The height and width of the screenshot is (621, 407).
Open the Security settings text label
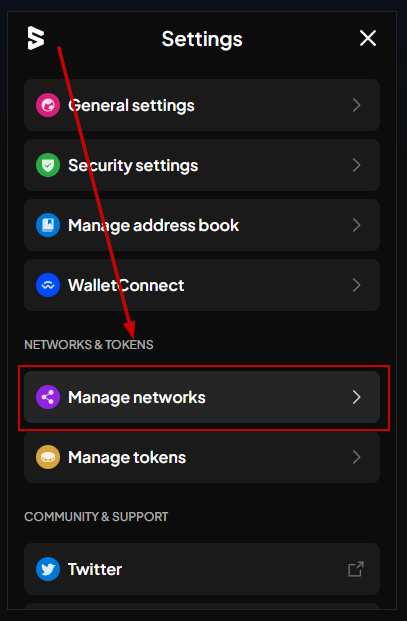point(133,165)
